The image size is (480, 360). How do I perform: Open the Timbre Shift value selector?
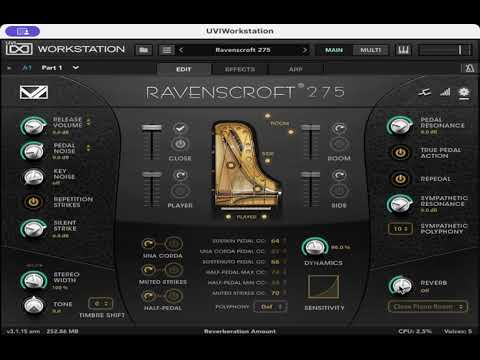click(101, 303)
